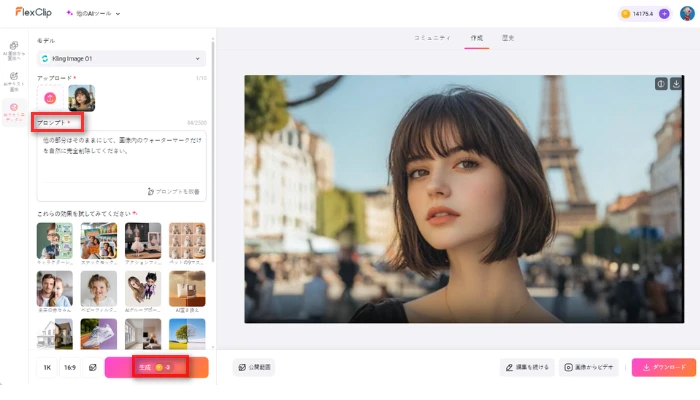The width and height of the screenshot is (700, 400).
Task: Click the プロンプトを改善 enhance prompt button
Action: [x=173, y=190]
